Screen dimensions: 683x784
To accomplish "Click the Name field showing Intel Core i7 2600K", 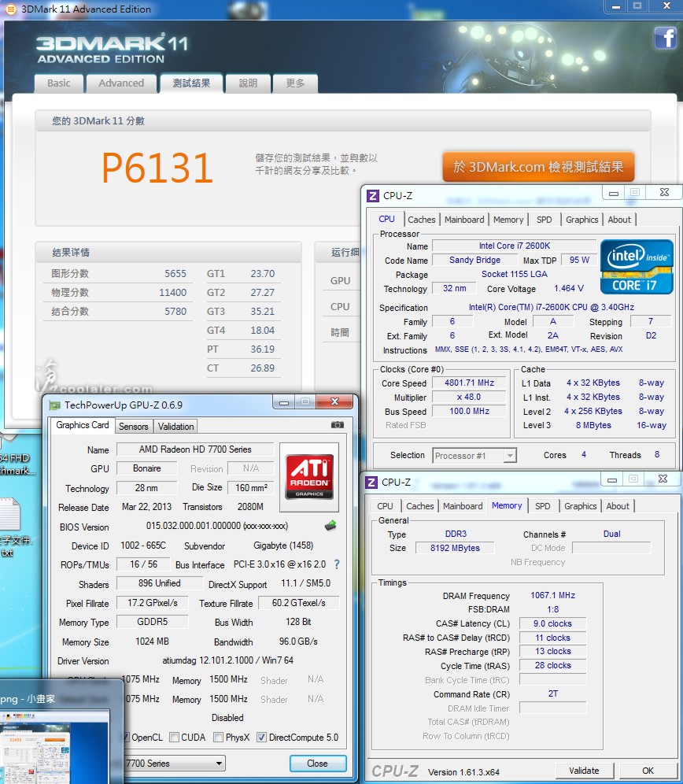I will 514,246.
